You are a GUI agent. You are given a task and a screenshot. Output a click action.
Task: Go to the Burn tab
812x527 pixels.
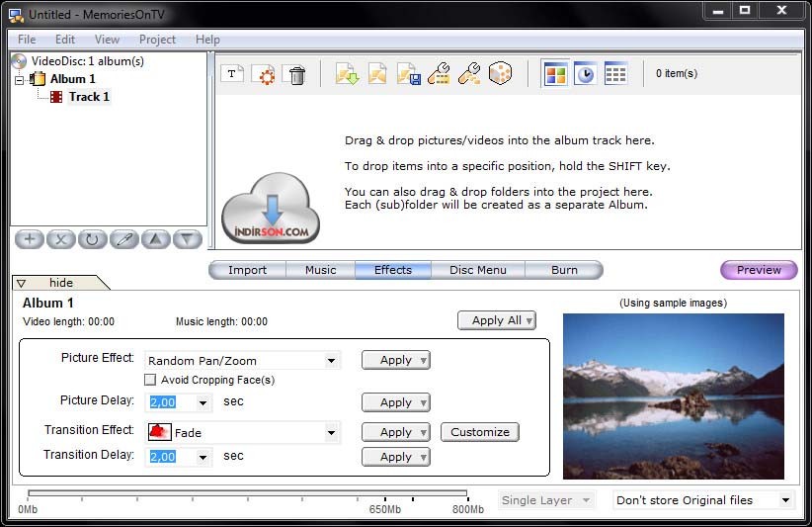coord(564,270)
